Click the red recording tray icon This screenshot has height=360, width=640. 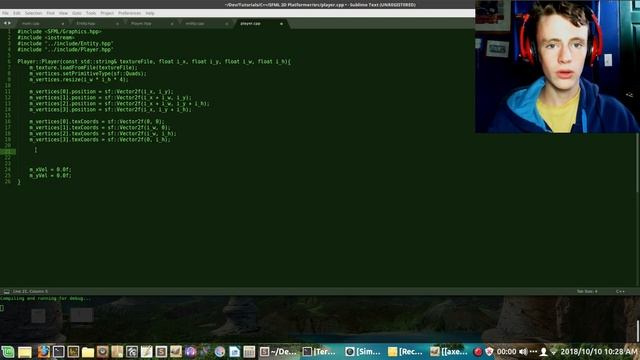pyautogui.click(x=478, y=351)
